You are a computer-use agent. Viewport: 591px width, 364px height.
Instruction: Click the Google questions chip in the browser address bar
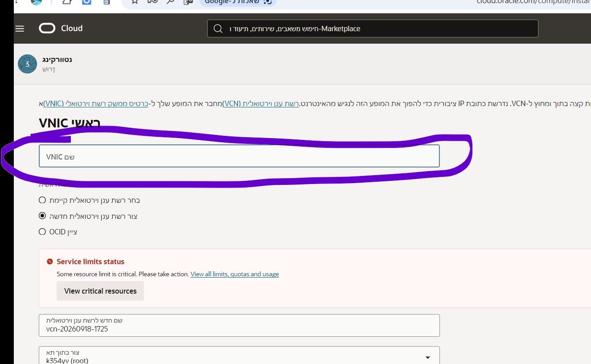[238, 2]
